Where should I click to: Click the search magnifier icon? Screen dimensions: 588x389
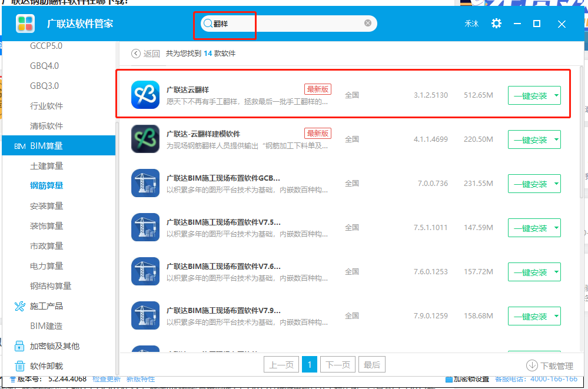pos(207,24)
